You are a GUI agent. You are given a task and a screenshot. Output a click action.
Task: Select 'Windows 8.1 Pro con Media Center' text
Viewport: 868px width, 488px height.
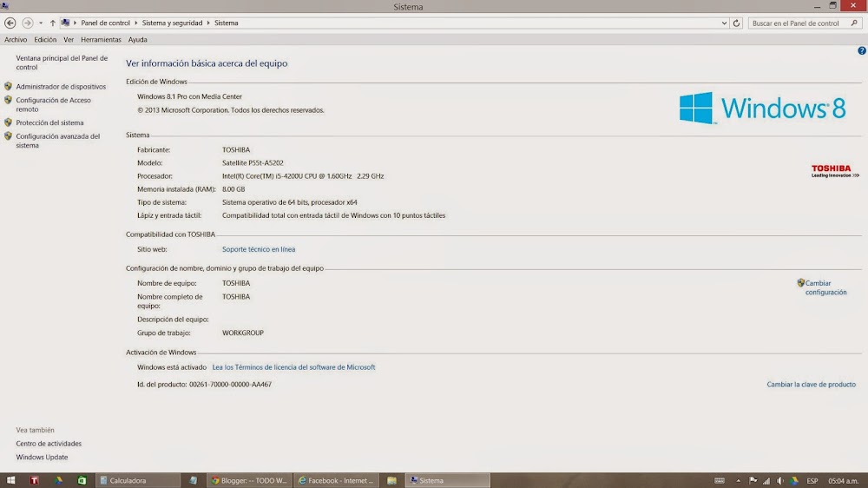[x=189, y=97]
